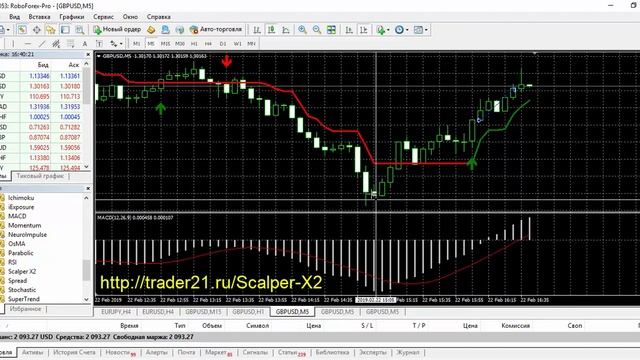The height and width of the screenshot is (360, 640).
Task: Zoom in the chart magnifier plus
Action: point(302,30)
